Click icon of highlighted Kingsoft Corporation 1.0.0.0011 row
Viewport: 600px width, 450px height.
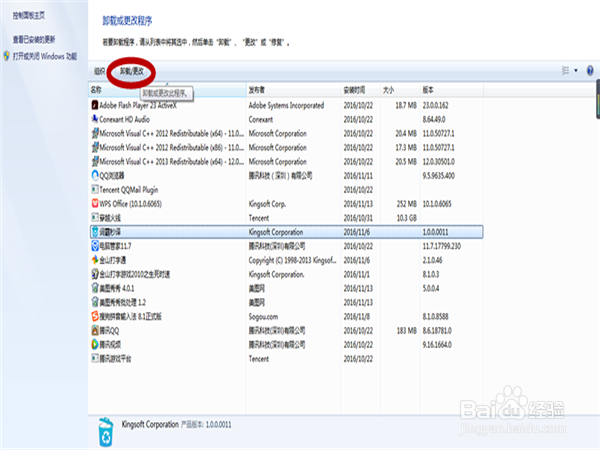[95, 232]
